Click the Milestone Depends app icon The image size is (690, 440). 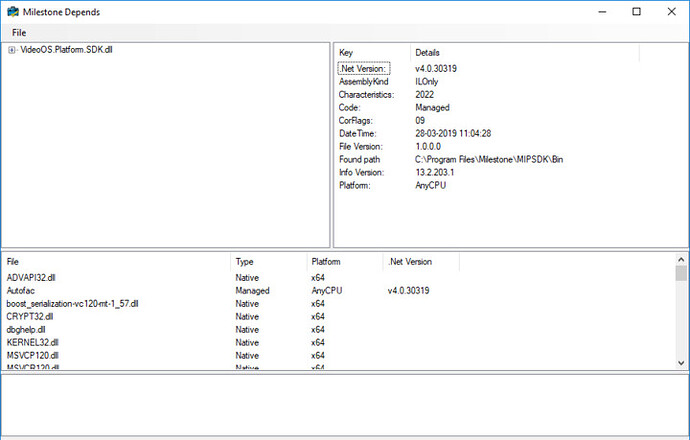pyautogui.click(x=11, y=11)
